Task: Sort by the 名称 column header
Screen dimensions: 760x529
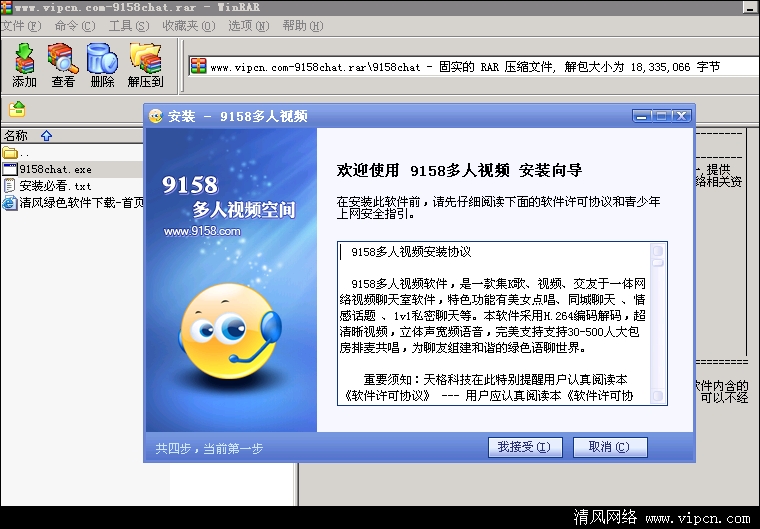Action: click(72, 135)
